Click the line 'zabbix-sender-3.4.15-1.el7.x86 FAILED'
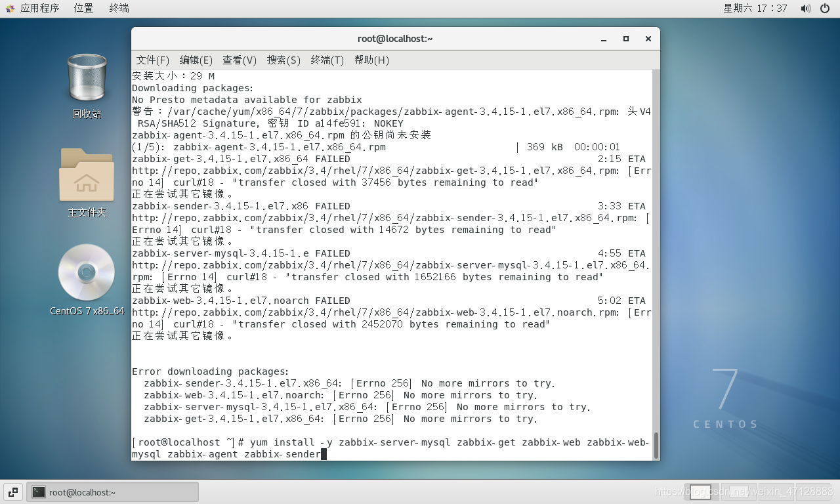The image size is (840, 504). click(x=241, y=206)
